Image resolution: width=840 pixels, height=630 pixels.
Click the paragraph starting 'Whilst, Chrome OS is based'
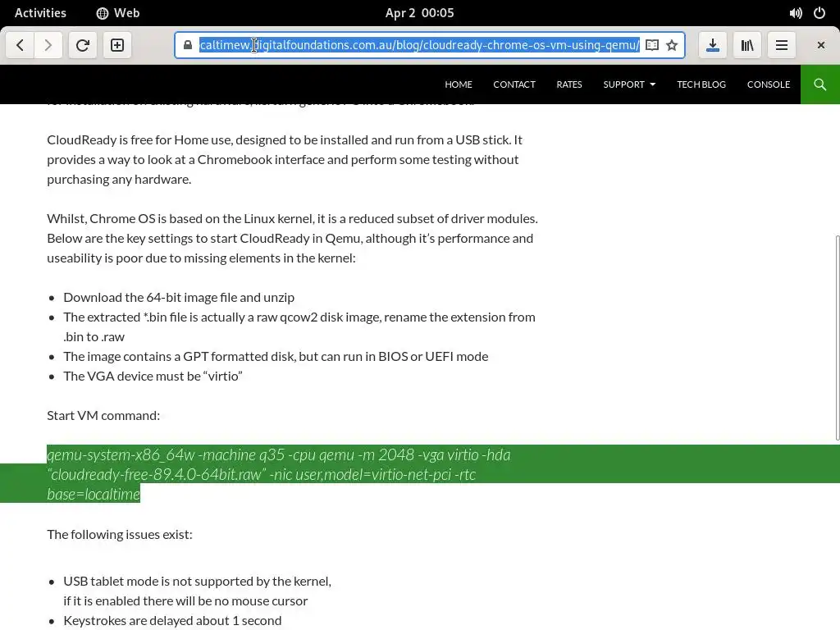[293, 238]
